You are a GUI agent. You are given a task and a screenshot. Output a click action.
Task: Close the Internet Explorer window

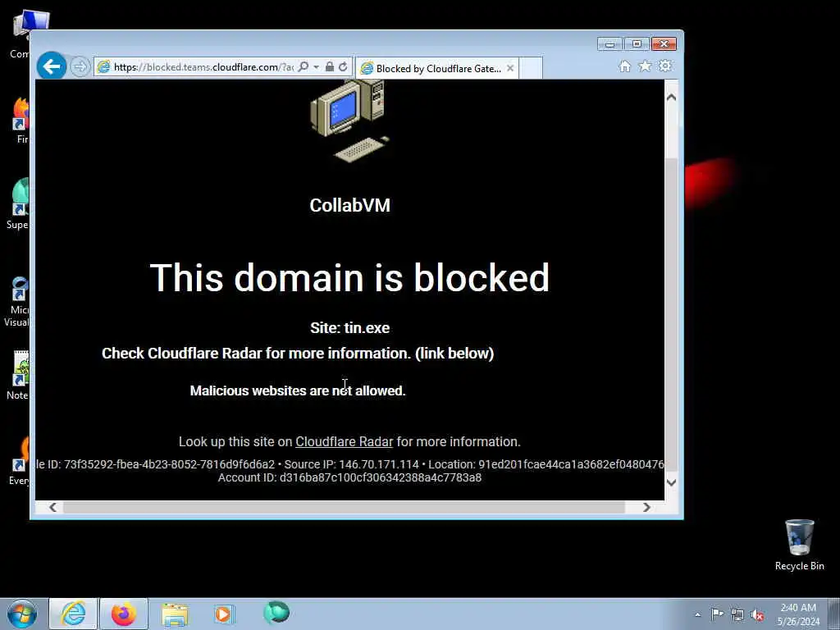pyautogui.click(x=664, y=44)
